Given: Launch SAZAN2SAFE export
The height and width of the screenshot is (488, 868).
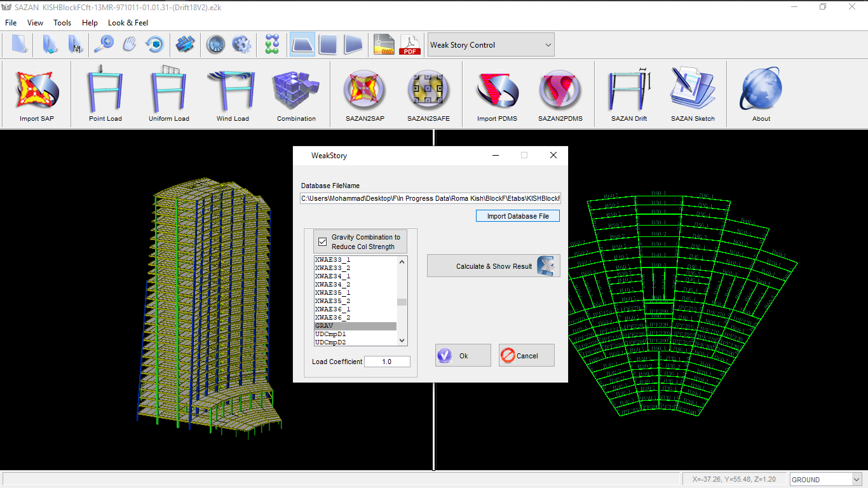Looking at the screenshot, I should [x=428, y=93].
